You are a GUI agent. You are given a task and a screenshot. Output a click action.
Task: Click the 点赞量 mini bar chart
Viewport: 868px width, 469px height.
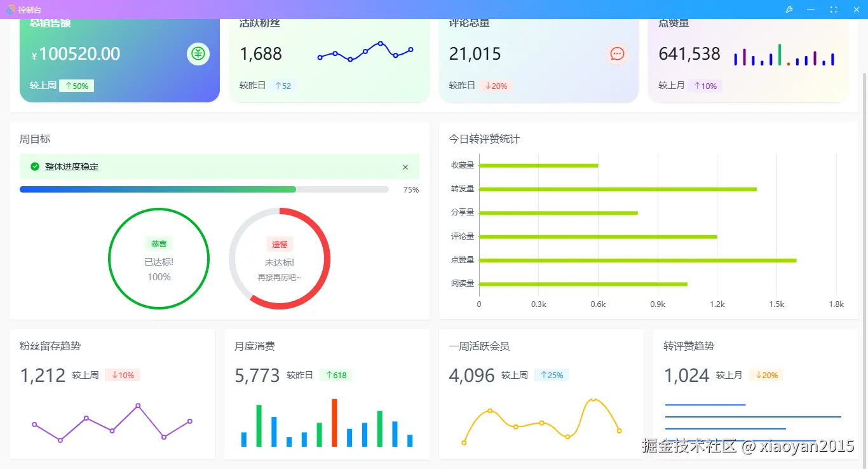click(x=783, y=55)
